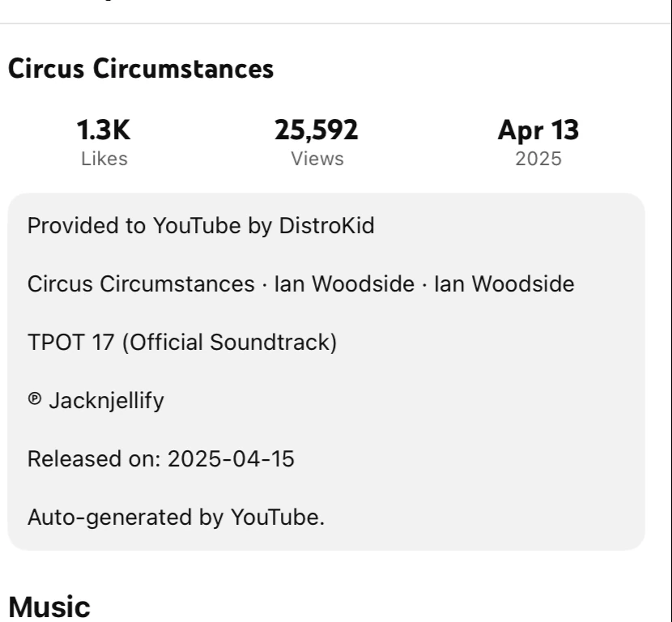
Task: Select the 2025-04-15 release date value
Action: click(x=231, y=459)
